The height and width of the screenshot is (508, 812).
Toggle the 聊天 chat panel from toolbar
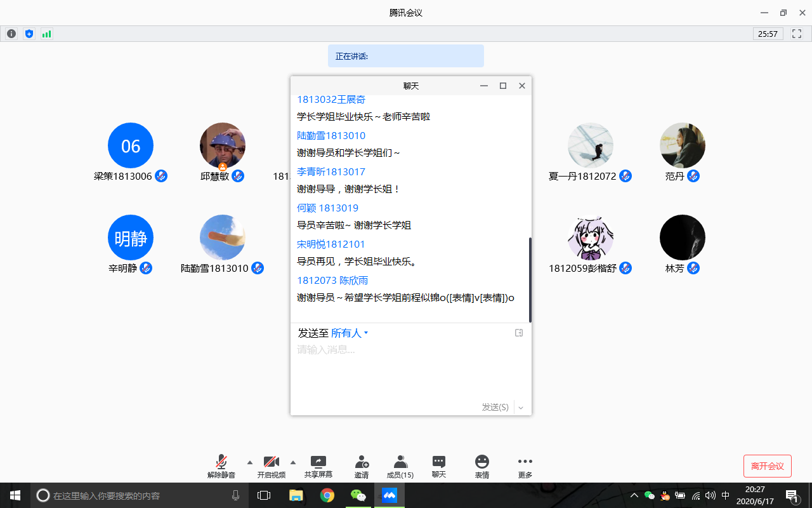click(x=439, y=467)
